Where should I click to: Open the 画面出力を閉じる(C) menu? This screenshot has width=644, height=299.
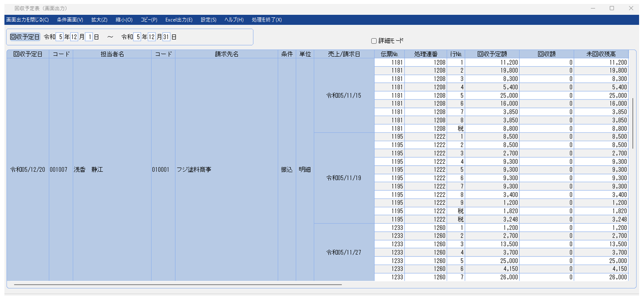(27, 20)
